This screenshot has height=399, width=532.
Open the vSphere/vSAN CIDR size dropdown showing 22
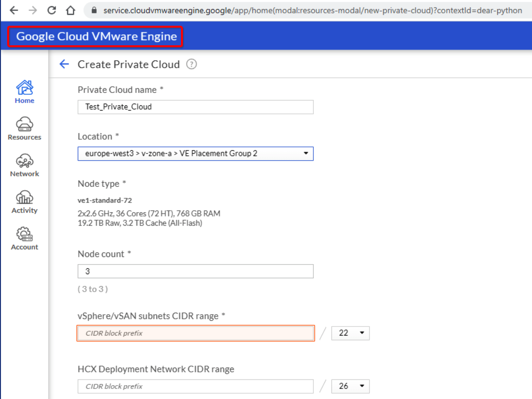[x=350, y=333]
